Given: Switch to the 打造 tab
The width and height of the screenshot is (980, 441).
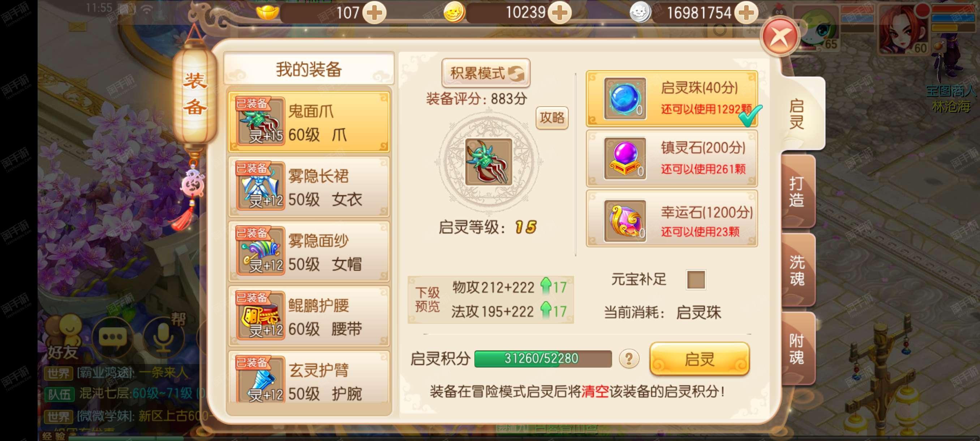Looking at the screenshot, I should (x=798, y=191).
